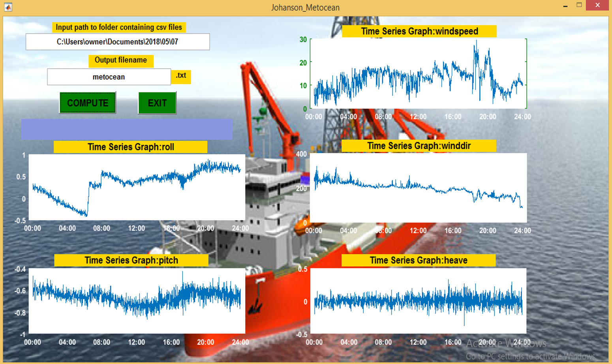The width and height of the screenshot is (612, 364).
Task: Close the Johanson_Metocean window
Action: pyautogui.click(x=597, y=5)
